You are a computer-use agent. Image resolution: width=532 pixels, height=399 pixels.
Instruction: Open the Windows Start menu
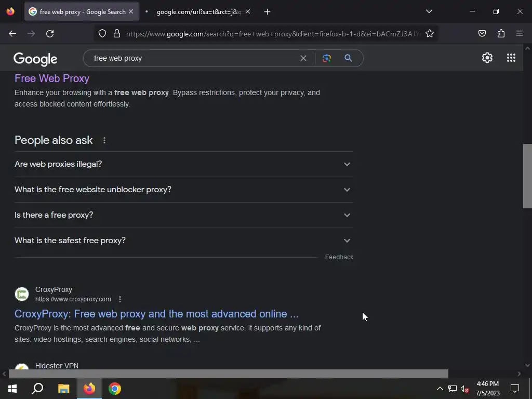[12, 389]
